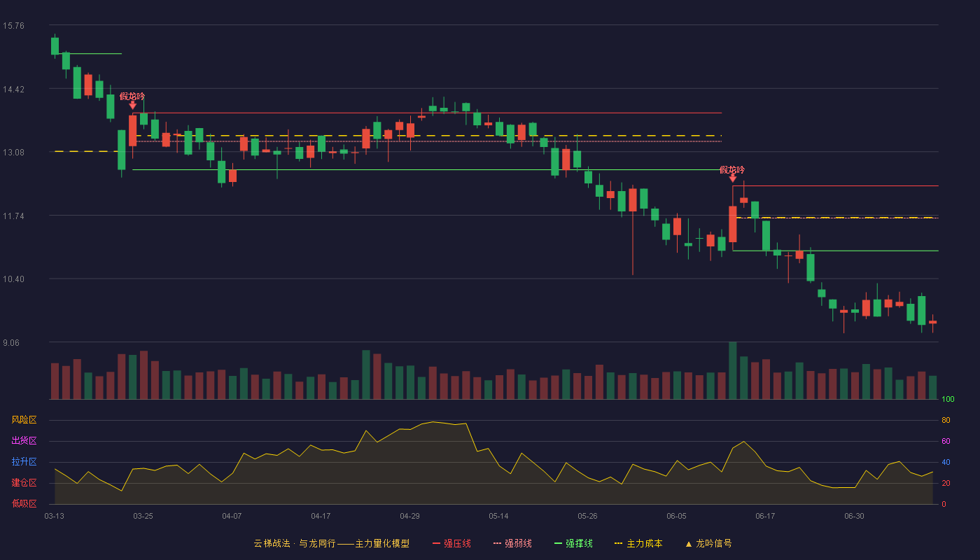Select the 拉升区 zone label

24,462
